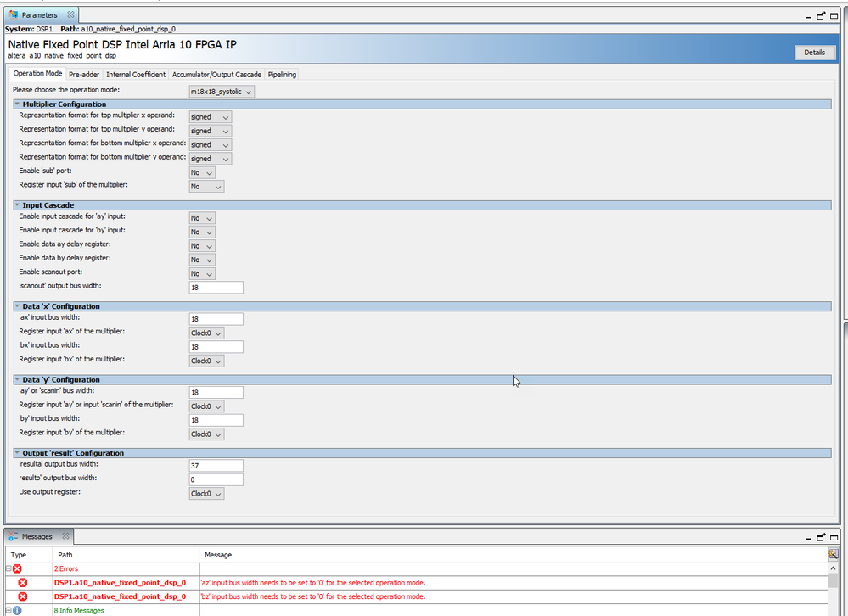Click the 'ay' or 'scanin' bus width field
Screen dimensions: 848x616
(x=216, y=392)
